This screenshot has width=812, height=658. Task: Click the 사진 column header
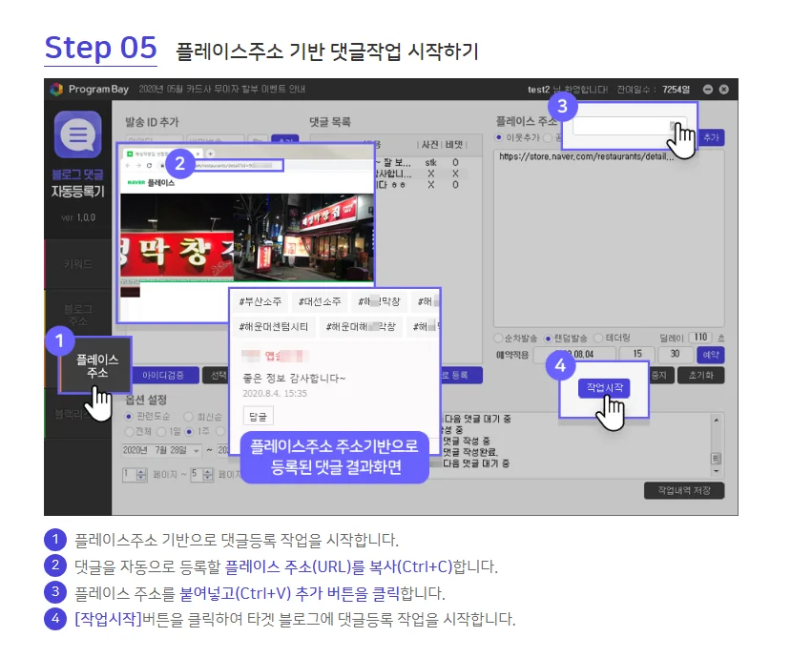pyautogui.click(x=429, y=145)
